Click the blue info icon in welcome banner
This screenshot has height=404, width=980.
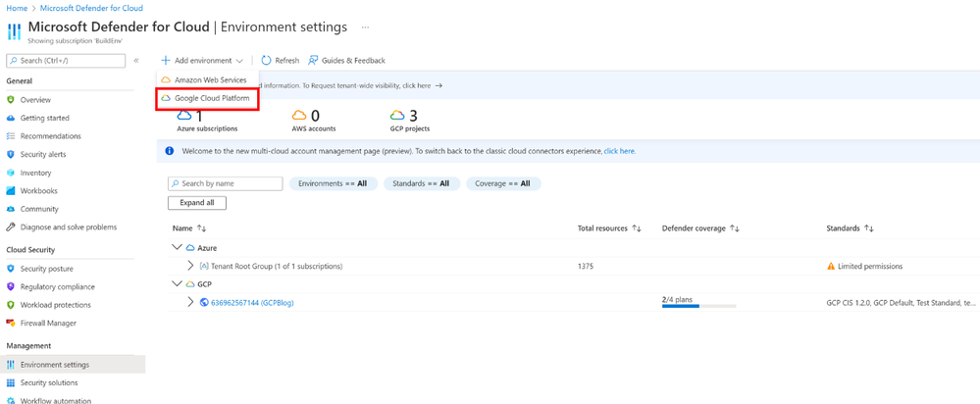click(x=170, y=151)
